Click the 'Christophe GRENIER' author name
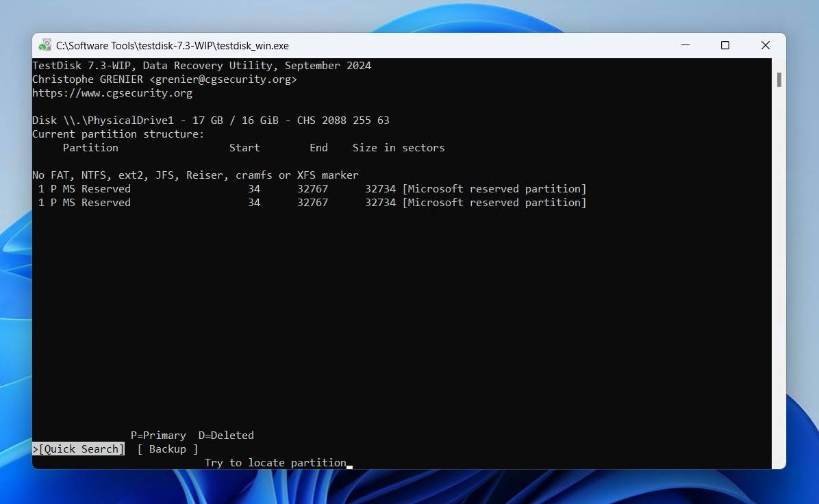The width and height of the screenshot is (819, 504). [x=88, y=79]
